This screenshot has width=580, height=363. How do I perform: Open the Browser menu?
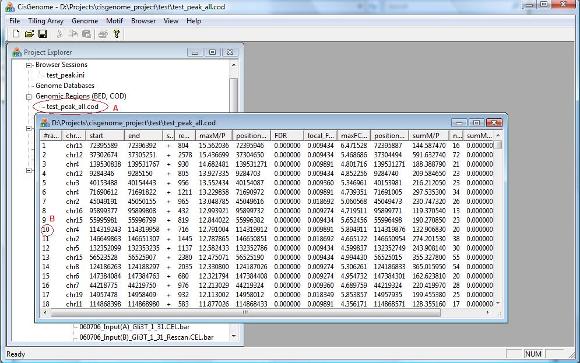click(x=143, y=21)
